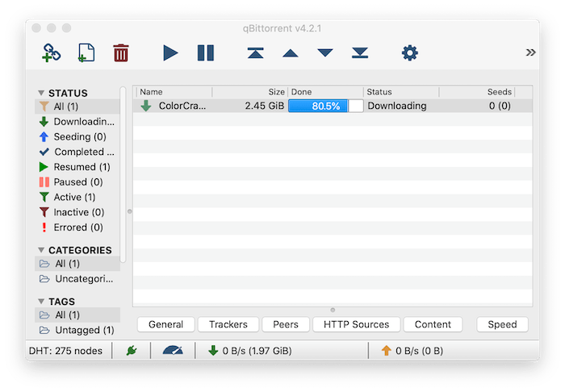Move torrent to bottom of queue

pos(360,53)
